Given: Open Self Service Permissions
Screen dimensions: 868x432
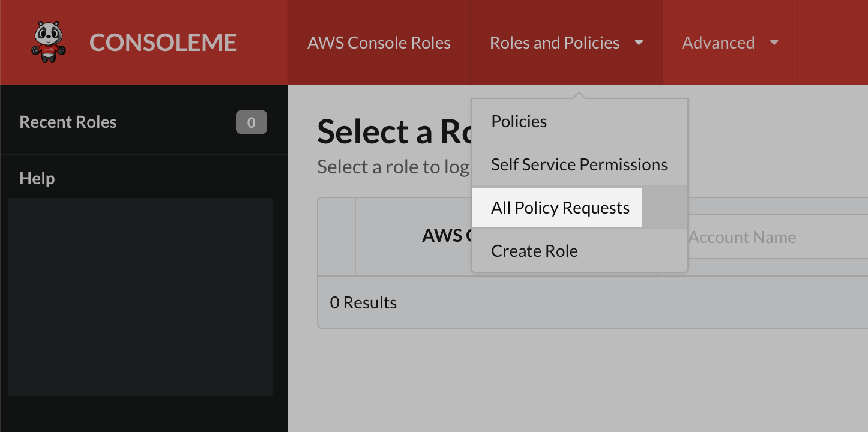Looking at the screenshot, I should coord(579,164).
